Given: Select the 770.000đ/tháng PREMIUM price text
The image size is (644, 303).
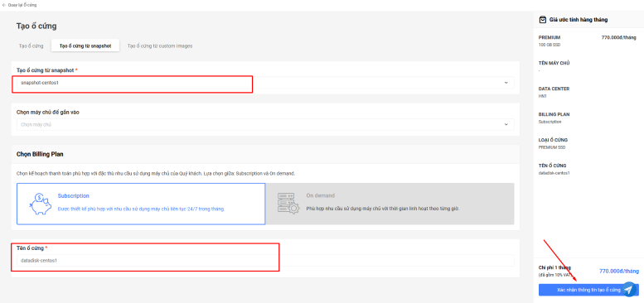Looking at the screenshot, I should click(618, 37).
